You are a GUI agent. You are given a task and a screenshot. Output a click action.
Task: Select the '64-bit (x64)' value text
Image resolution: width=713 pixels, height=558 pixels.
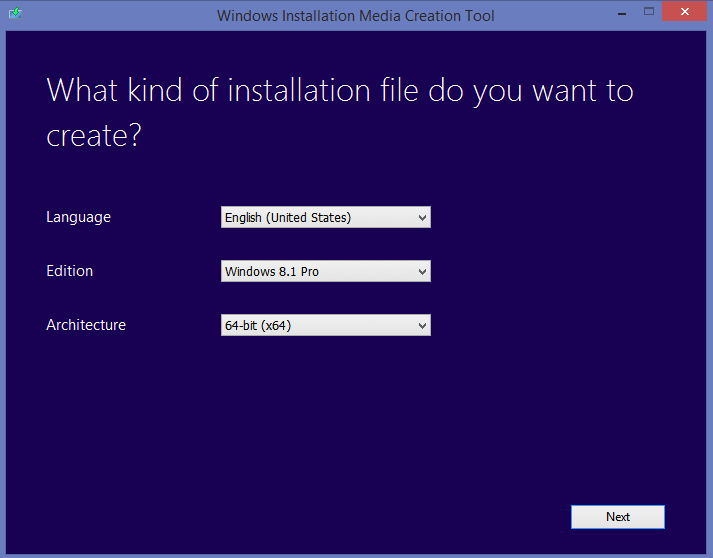point(258,325)
